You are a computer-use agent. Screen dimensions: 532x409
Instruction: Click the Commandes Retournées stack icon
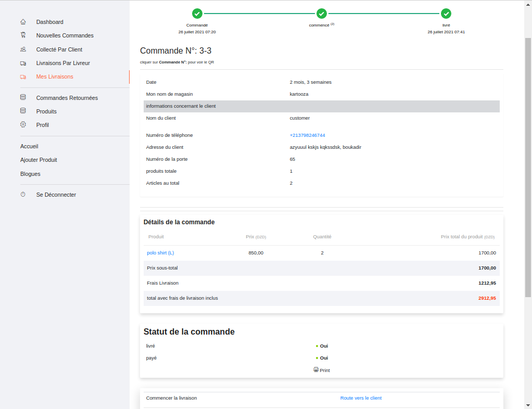pyautogui.click(x=23, y=97)
